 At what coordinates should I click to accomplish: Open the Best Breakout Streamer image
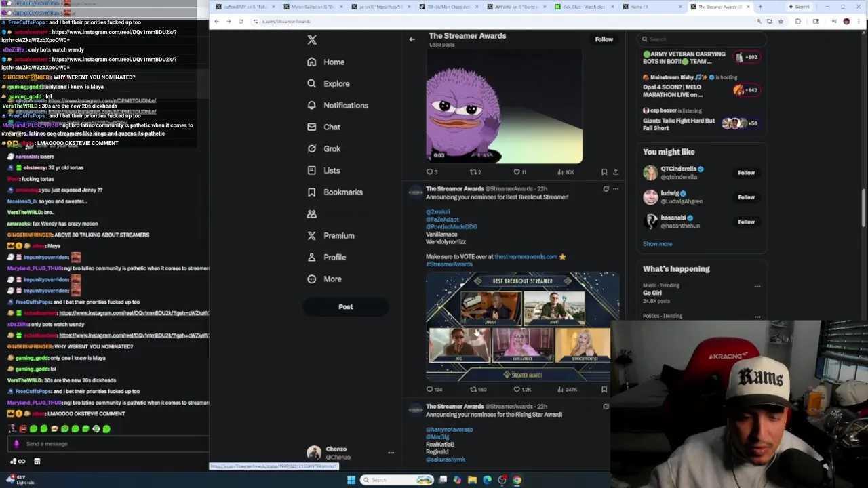click(x=522, y=327)
